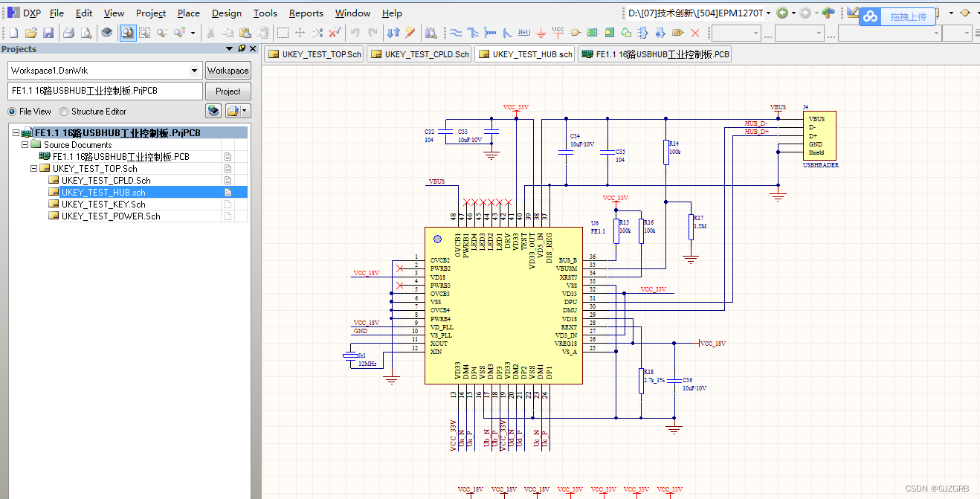The image size is (980, 499).
Task: Click the Place Net Label icon
Action: coord(523,32)
